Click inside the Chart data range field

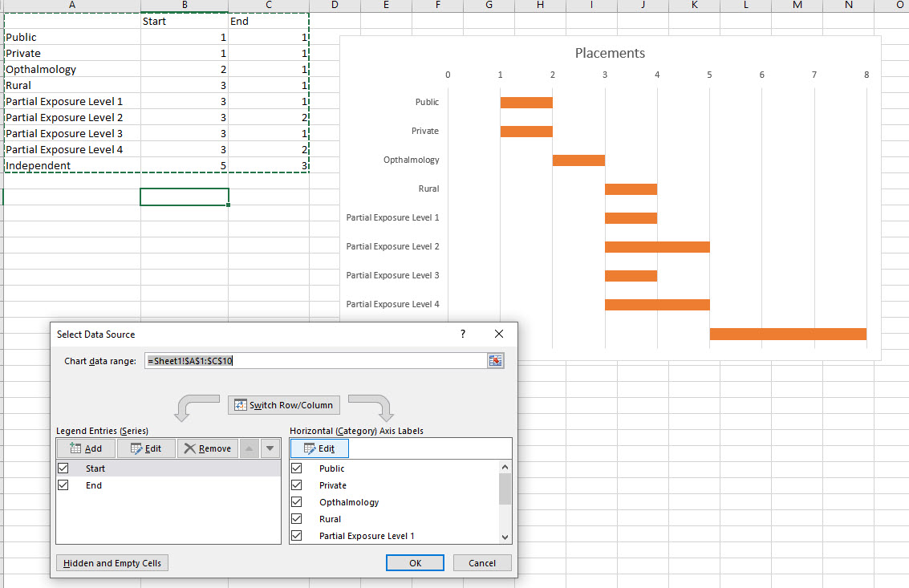[x=313, y=360]
